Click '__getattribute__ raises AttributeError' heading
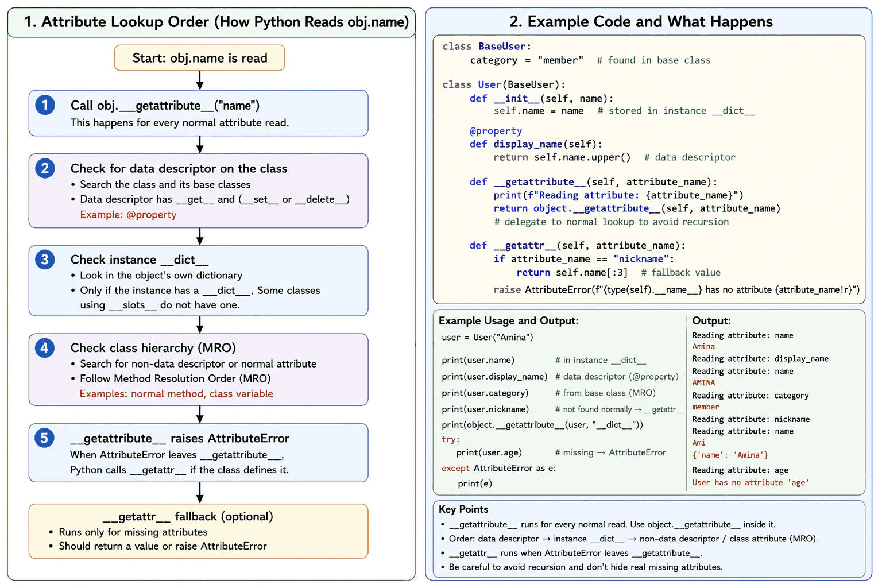This screenshot has width=882, height=588. [x=180, y=439]
